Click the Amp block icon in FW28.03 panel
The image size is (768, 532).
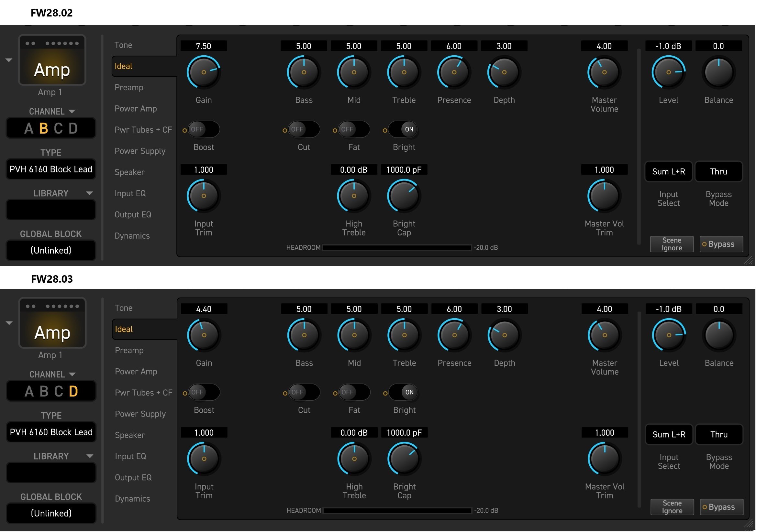tap(52, 323)
